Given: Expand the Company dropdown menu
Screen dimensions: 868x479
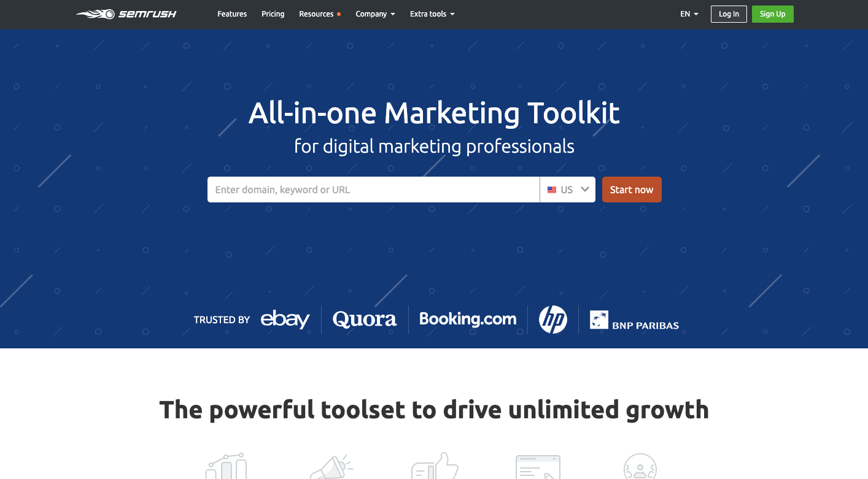Looking at the screenshot, I should (x=375, y=14).
